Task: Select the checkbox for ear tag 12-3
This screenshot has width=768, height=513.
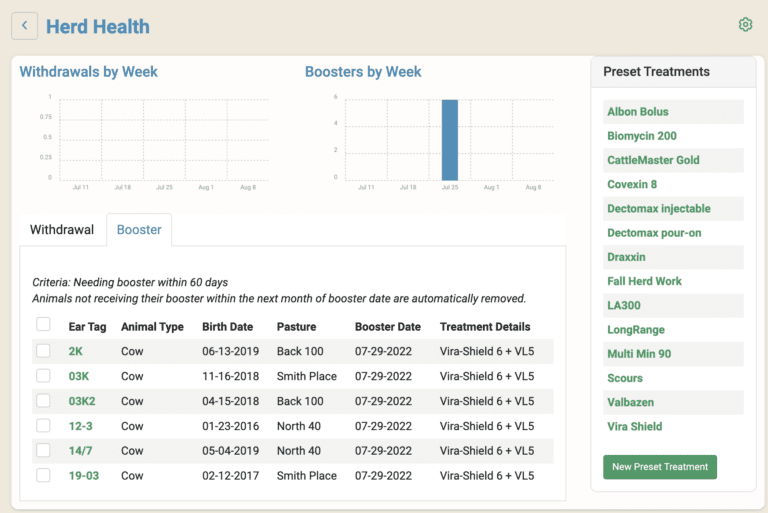Action: [x=43, y=426]
